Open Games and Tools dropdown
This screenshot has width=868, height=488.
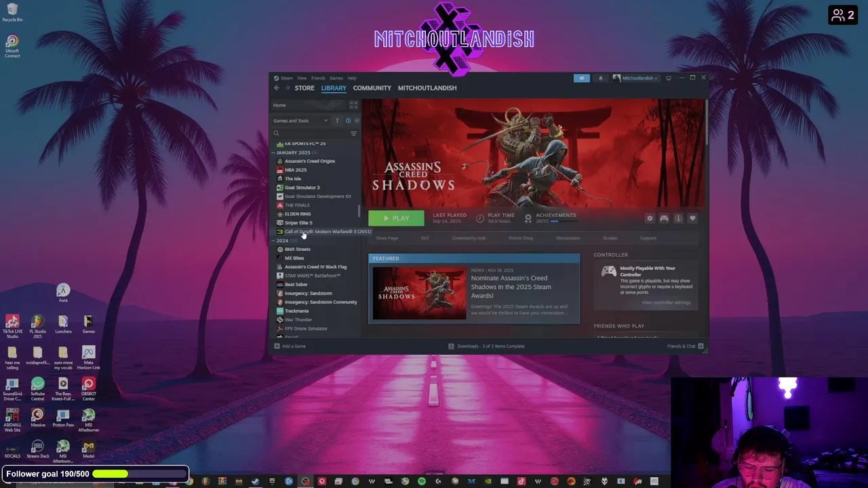point(300,121)
